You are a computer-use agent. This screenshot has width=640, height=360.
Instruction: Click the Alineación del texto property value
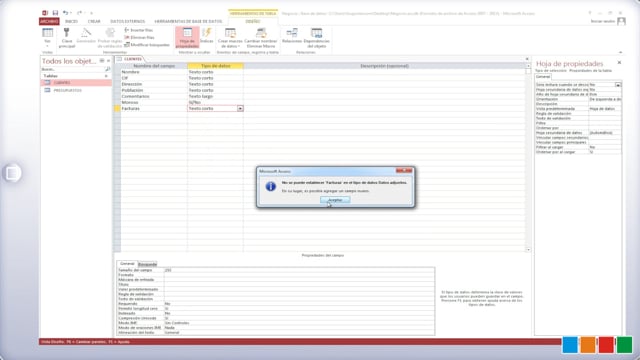(299, 333)
